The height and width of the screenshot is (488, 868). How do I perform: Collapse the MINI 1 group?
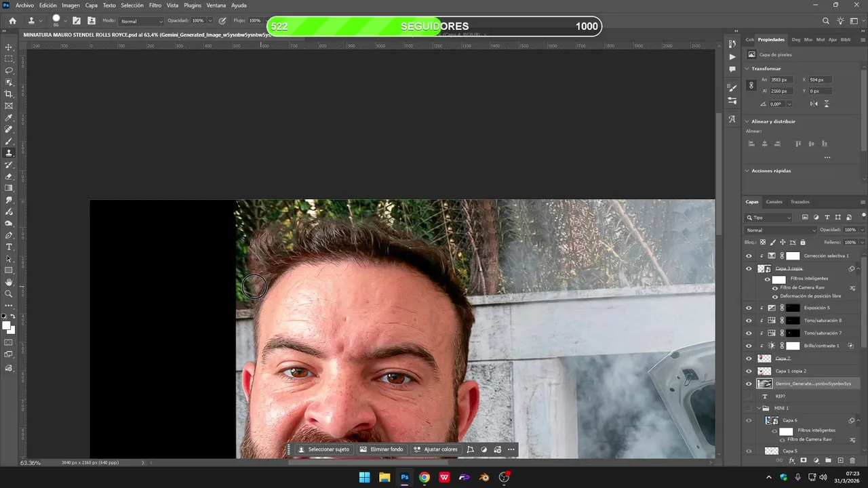(x=759, y=408)
